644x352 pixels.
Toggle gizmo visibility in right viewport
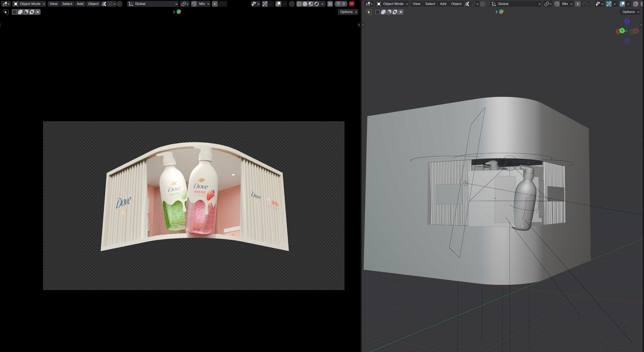pyautogui.click(x=609, y=4)
